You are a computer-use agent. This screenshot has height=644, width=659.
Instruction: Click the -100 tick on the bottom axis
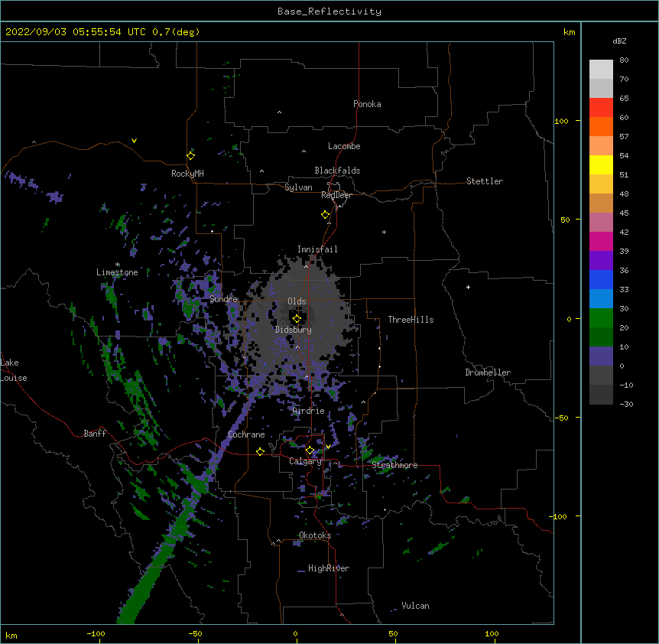coord(96,633)
